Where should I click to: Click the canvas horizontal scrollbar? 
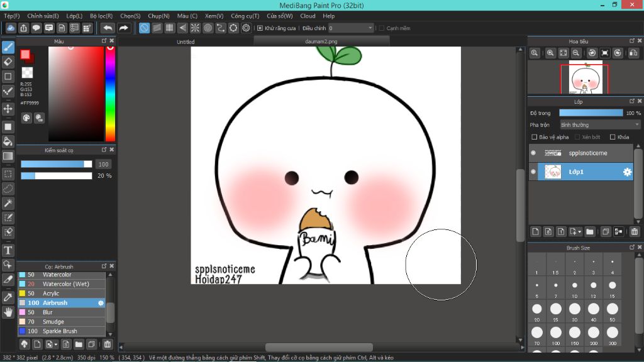(x=319, y=347)
